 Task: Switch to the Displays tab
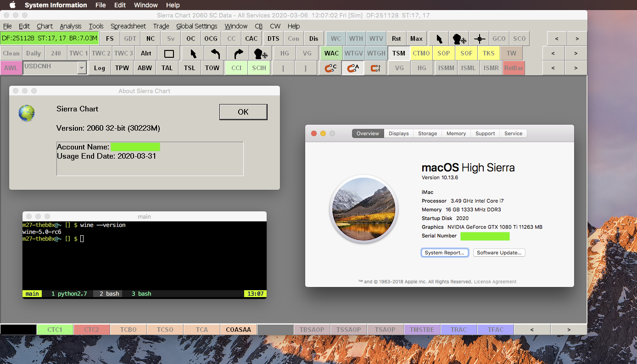(x=399, y=133)
